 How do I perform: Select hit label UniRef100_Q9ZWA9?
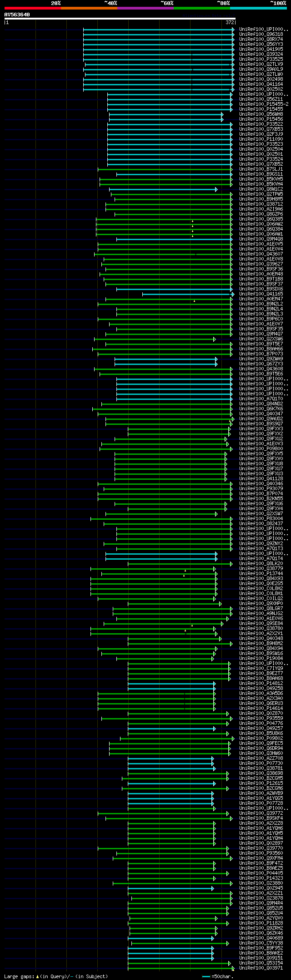[261, 359]
